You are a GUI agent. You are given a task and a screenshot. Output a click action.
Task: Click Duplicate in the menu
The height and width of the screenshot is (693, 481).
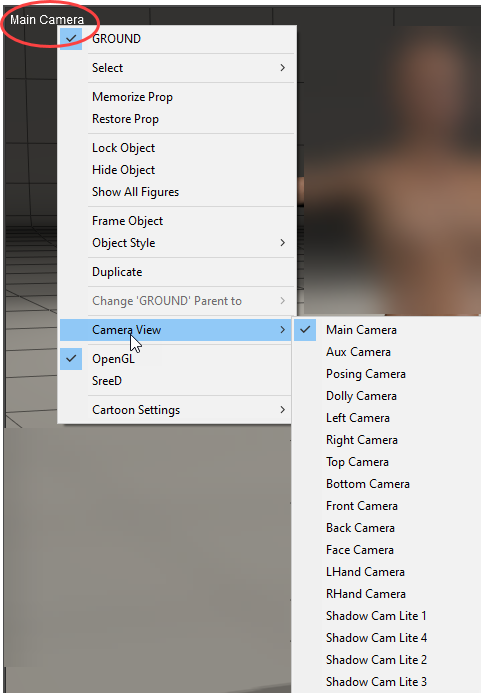click(x=117, y=272)
